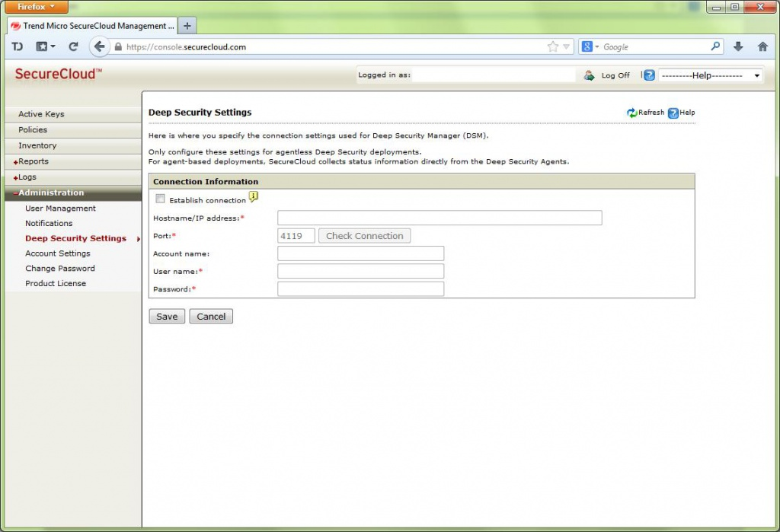Go back using browser back arrow
Image resolution: width=780 pixels, height=532 pixels.
tap(99, 46)
